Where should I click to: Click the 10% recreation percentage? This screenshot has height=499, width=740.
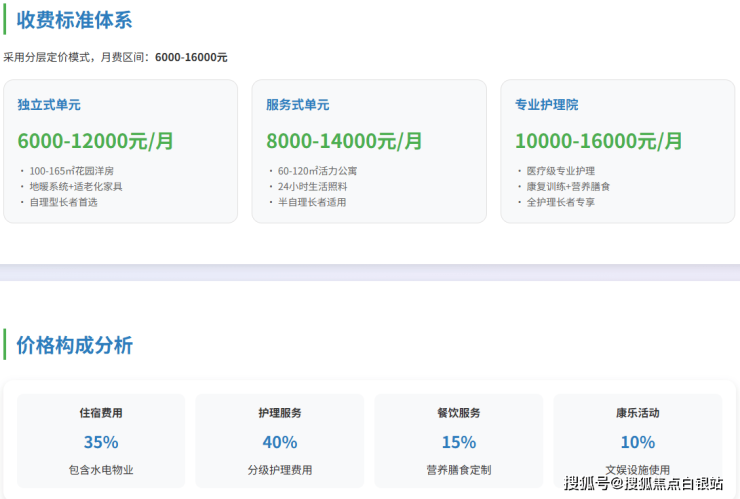click(637, 442)
